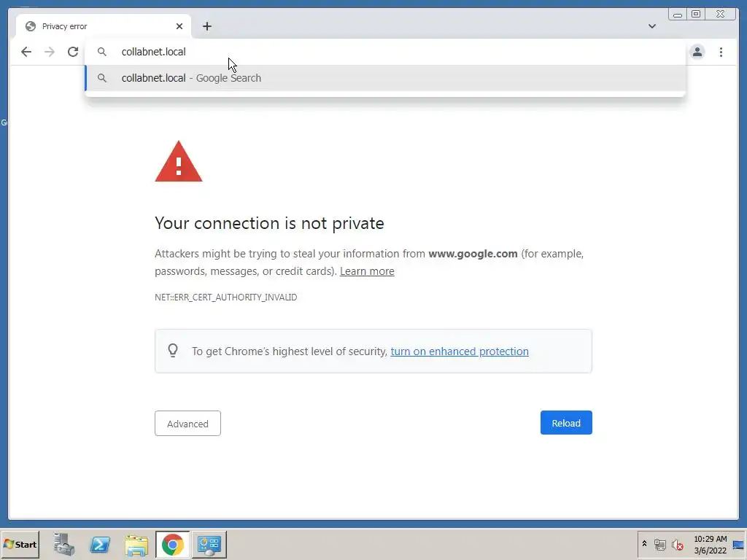Open a new tab with plus button
This screenshot has height=560, width=747.
tap(206, 26)
